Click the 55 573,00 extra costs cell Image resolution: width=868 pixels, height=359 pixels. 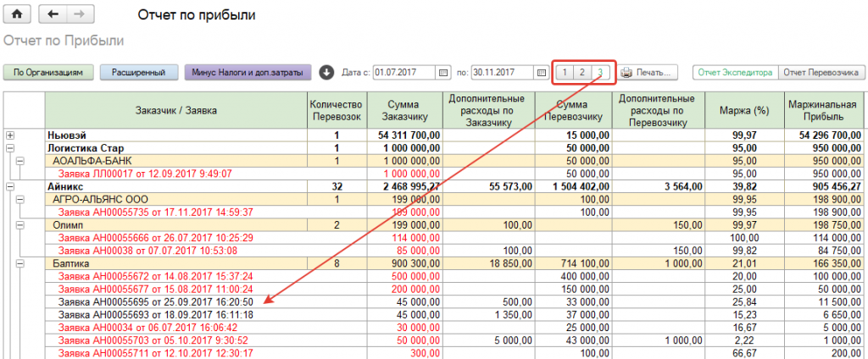tap(489, 187)
